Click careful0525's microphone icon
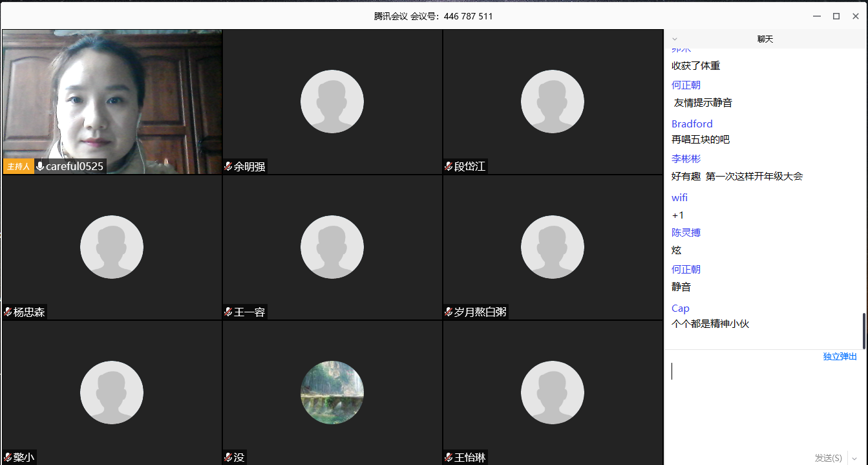Screen dimensions: 868x465 coord(40,167)
